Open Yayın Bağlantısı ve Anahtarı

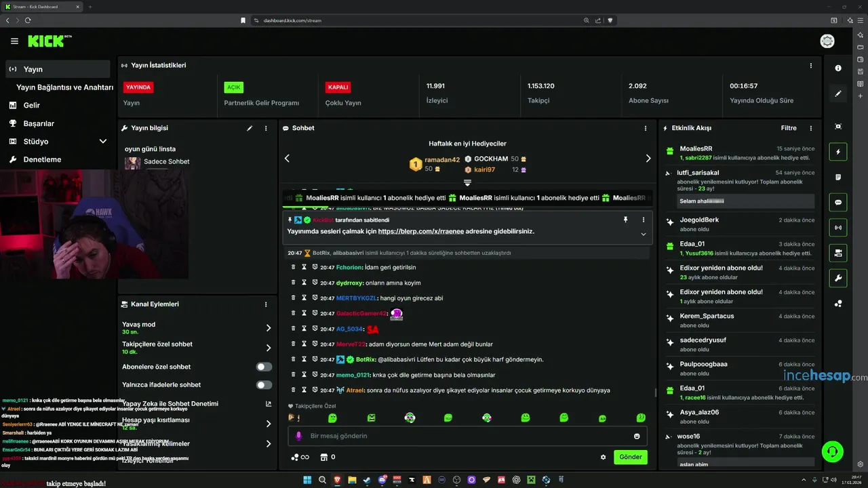click(x=64, y=87)
